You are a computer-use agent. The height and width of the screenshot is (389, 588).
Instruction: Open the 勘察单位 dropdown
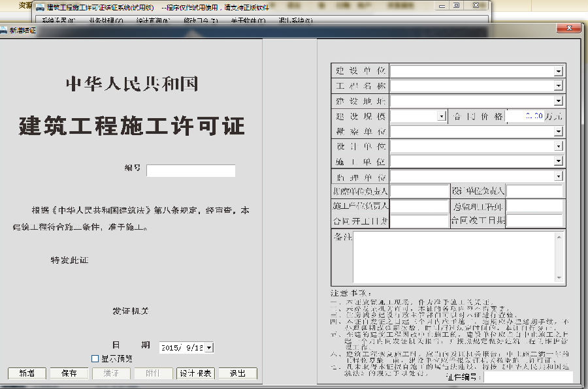click(559, 132)
